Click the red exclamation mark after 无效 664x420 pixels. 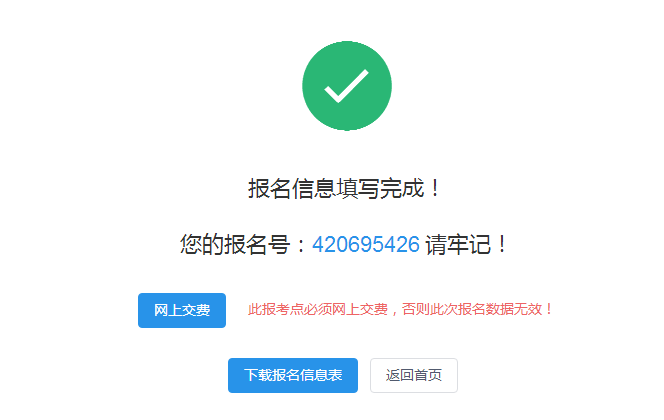(x=549, y=309)
